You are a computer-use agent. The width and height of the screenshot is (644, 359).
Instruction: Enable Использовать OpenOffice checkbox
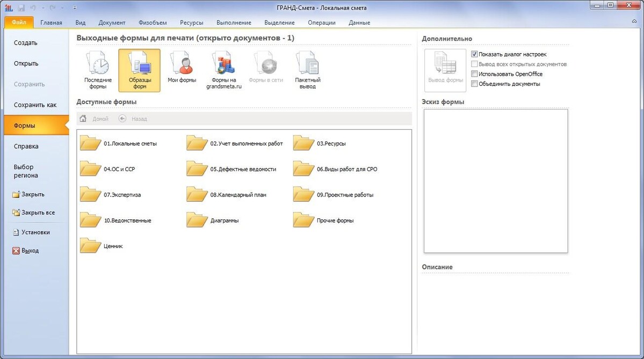(x=474, y=74)
